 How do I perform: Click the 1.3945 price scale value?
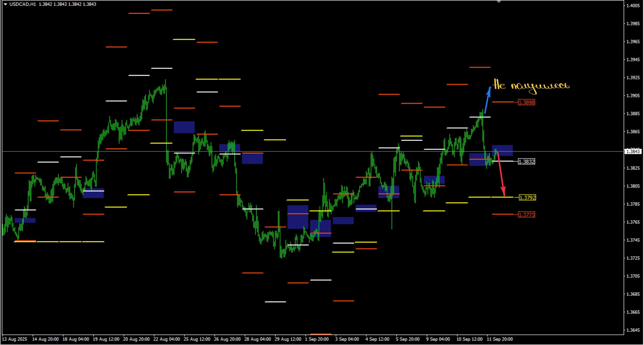(633, 59)
